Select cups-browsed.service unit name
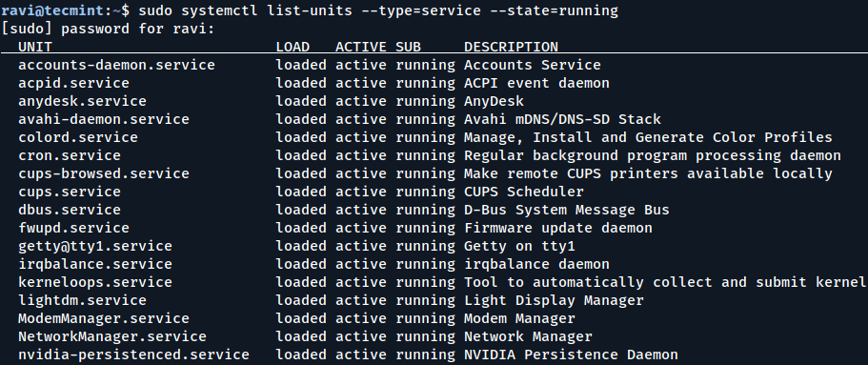This screenshot has width=868, height=365. click(x=104, y=173)
